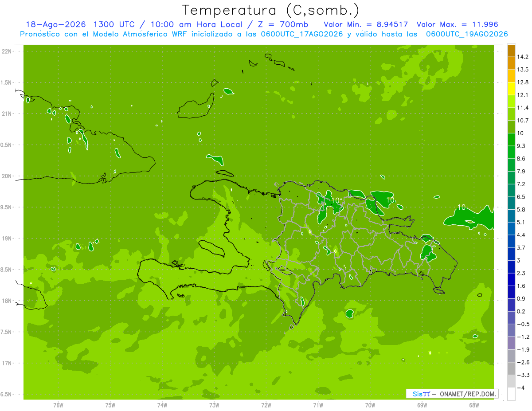This screenshot has width=532, height=411.
Task: Click the '7.9' colorbar value
Action: point(521,171)
